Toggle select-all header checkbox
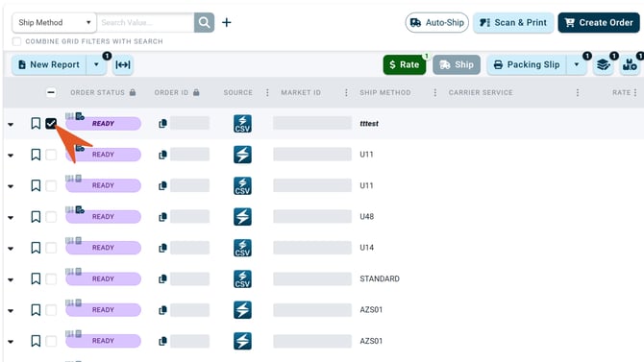 pos(51,92)
